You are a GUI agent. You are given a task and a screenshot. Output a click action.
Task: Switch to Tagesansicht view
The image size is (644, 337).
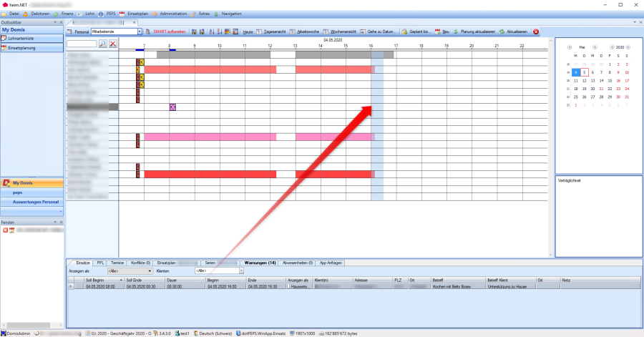271,31
